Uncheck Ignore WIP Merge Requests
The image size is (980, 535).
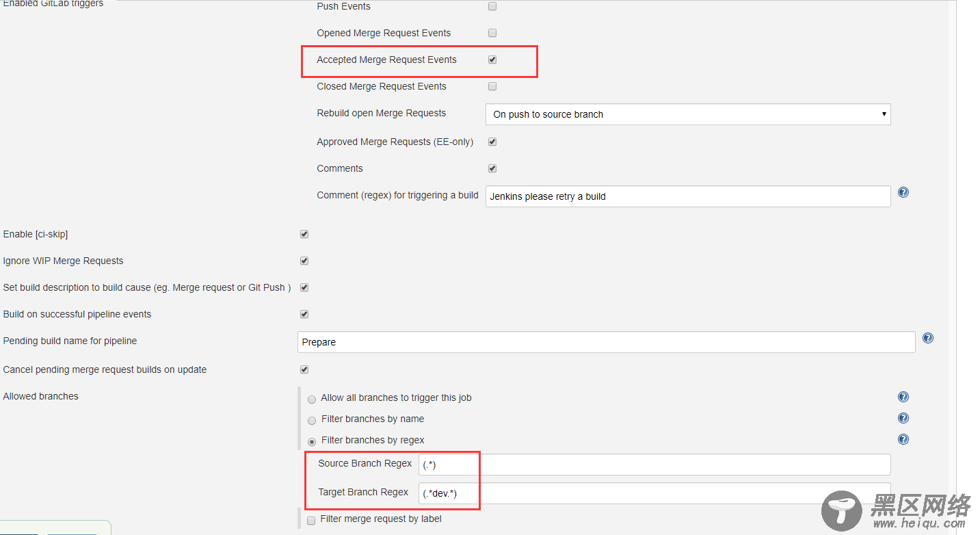coord(304,261)
